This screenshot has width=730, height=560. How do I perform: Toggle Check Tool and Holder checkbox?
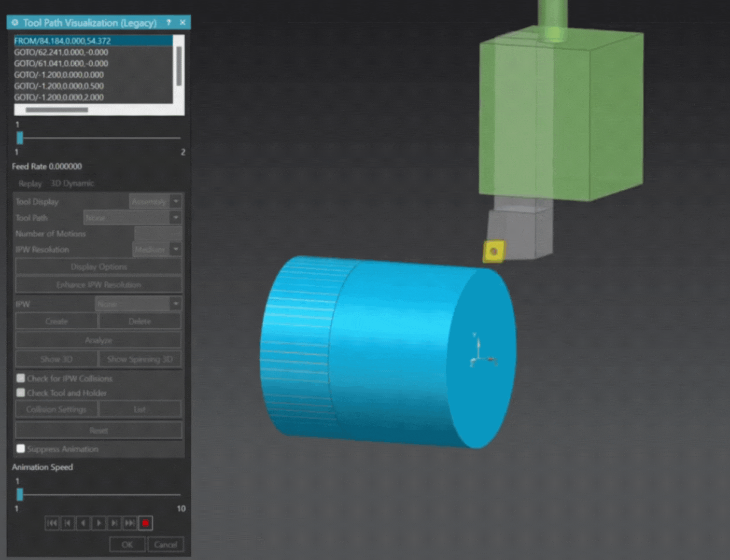coord(21,393)
